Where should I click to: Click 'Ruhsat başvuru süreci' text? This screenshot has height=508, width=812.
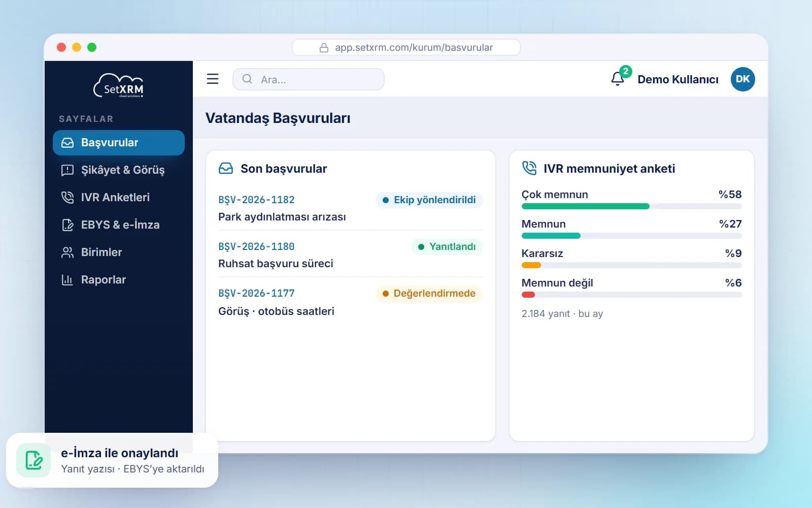(276, 264)
